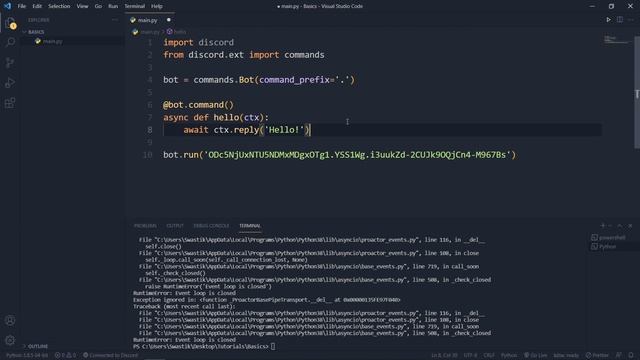Expand the OUTLINE section
Screen dimensions: 640x360
(x=36, y=346)
